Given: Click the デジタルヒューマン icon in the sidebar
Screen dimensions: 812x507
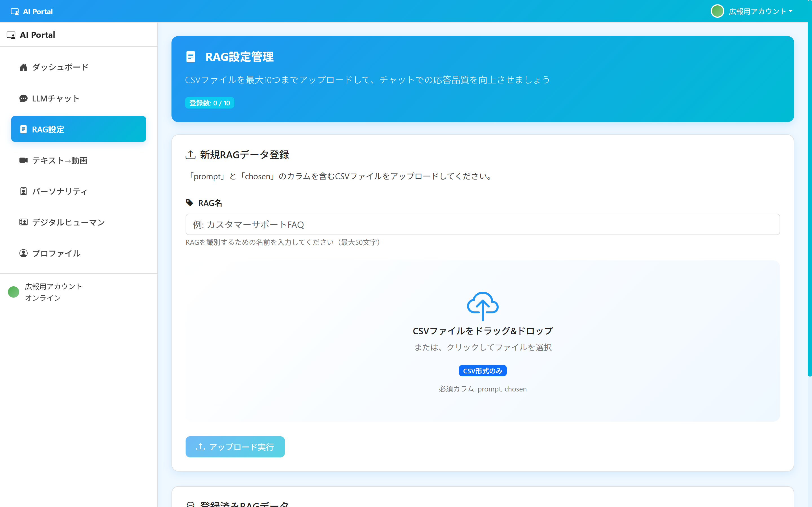Looking at the screenshot, I should [23, 222].
